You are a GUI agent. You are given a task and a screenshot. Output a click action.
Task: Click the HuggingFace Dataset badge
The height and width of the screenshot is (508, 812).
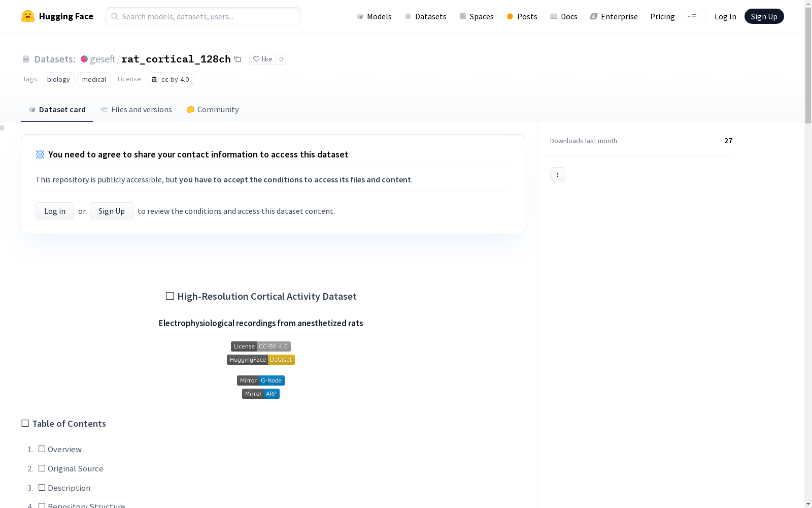pos(261,360)
